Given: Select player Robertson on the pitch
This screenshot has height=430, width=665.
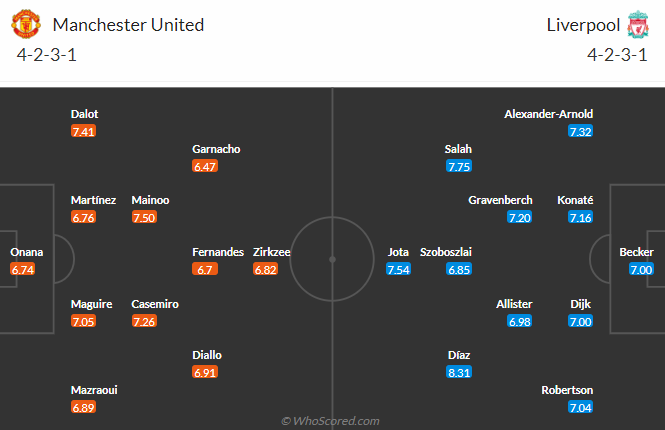Looking at the screenshot, I should (x=567, y=390).
